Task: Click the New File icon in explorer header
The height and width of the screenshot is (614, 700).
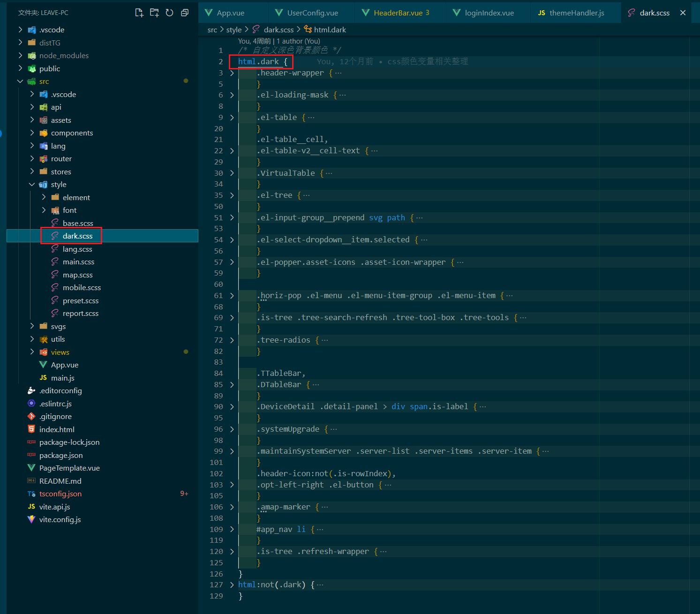Action: pyautogui.click(x=139, y=13)
